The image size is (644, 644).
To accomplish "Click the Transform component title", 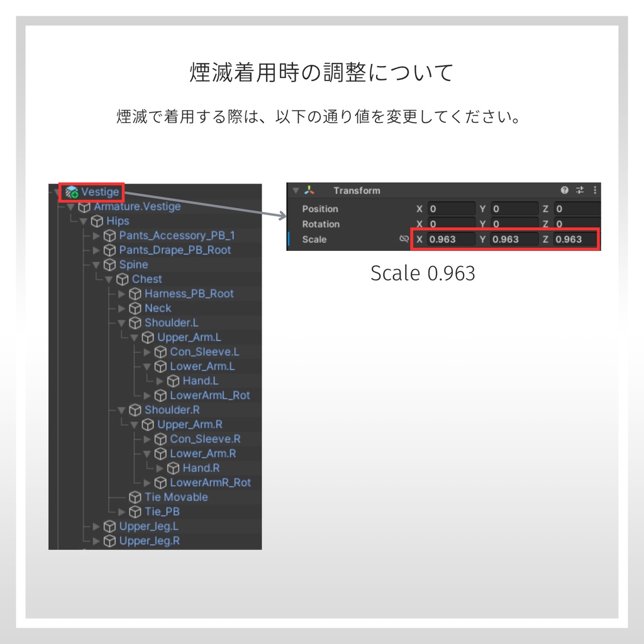I will pyautogui.click(x=357, y=191).
